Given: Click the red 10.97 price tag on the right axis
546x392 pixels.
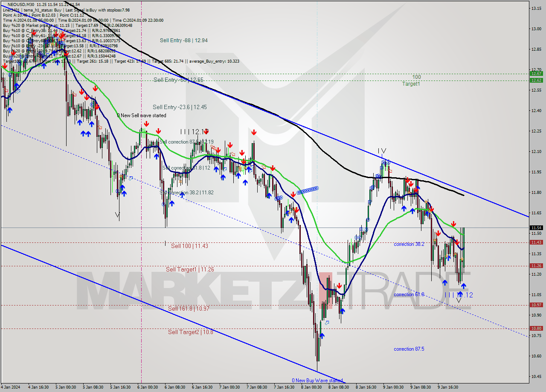Looking at the screenshot, I should (536, 305).
